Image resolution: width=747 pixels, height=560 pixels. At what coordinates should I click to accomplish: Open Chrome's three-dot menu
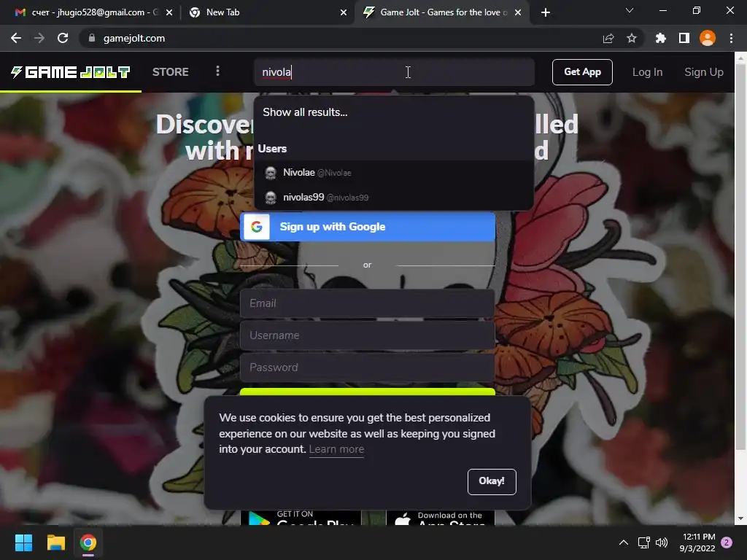point(731,38)
